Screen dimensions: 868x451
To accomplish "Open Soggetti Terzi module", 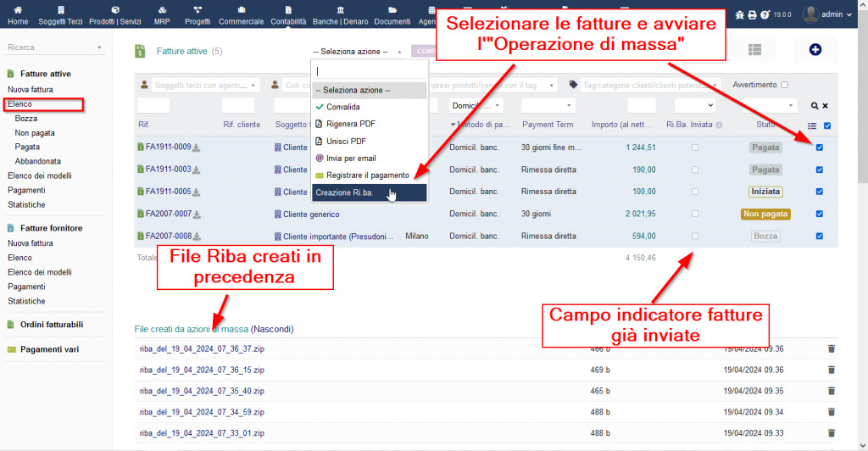I will (60, 15).
